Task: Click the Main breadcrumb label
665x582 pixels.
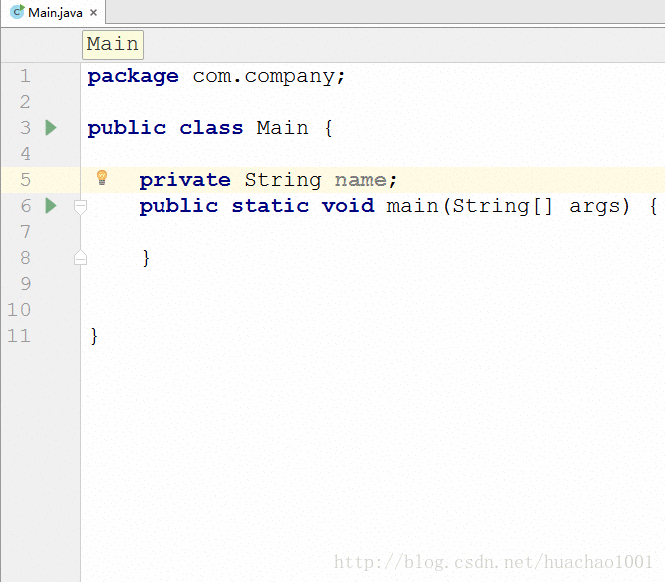Action: (113, 45)
